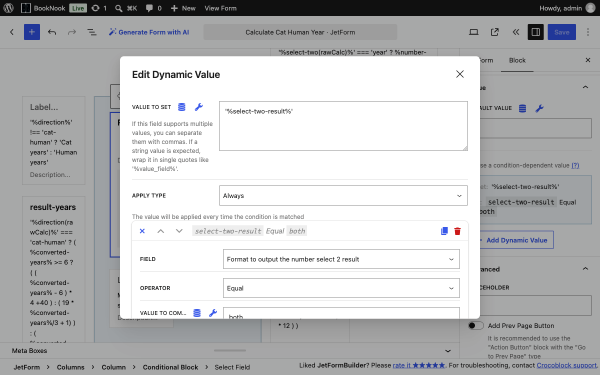The image size is (600, 375).
Task: Move the condition up
Action: (161, 231)
